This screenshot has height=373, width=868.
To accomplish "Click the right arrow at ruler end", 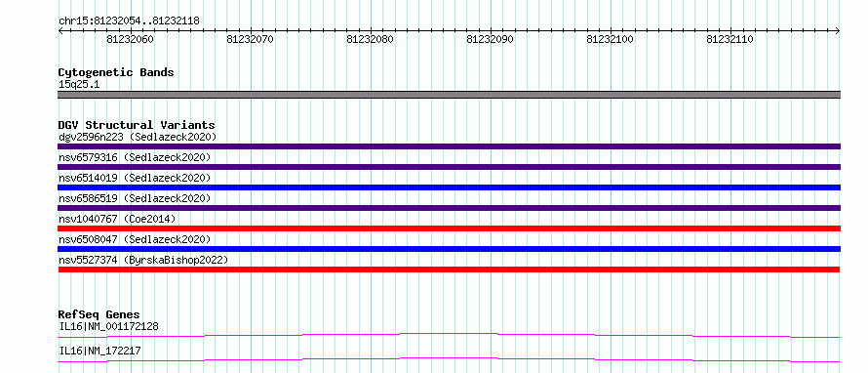I will (x=838, y=31).
